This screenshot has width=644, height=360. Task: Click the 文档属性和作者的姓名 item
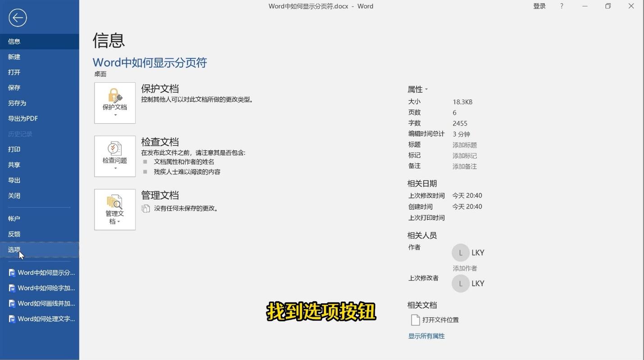(x=184, y=162)
